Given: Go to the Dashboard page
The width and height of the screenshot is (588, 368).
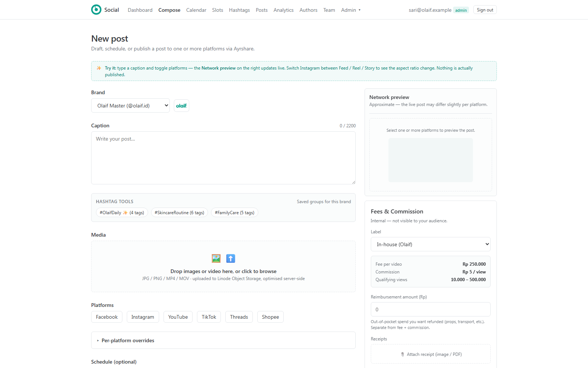Looking at the screenshot, I should pyautogui.click(x=140, y=10).
